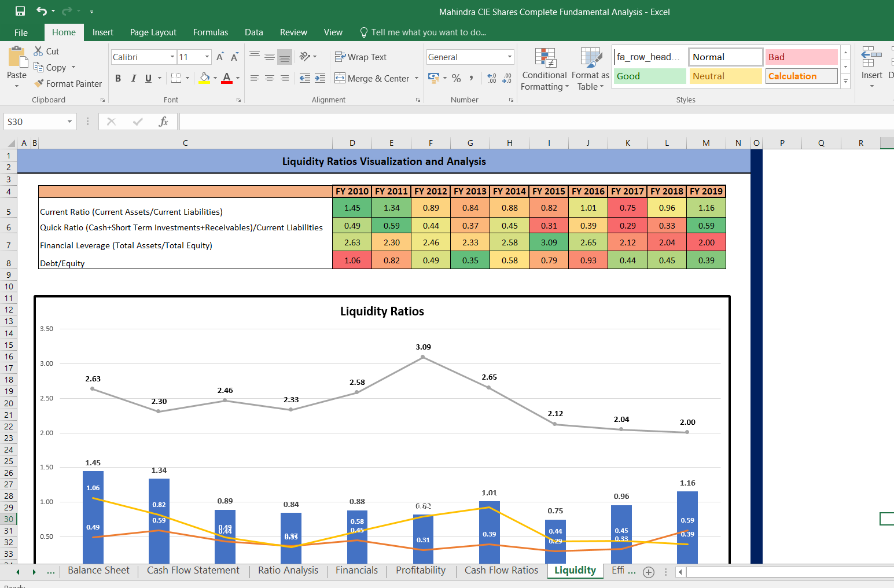Open the Cash Flow Ratios sheet tab

501,570
